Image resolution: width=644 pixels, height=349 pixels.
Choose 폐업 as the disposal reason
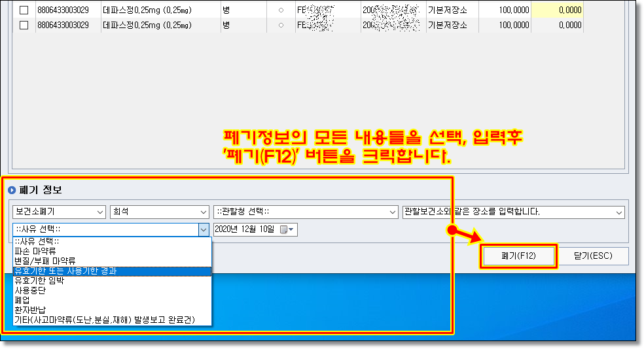click(22, 300)
